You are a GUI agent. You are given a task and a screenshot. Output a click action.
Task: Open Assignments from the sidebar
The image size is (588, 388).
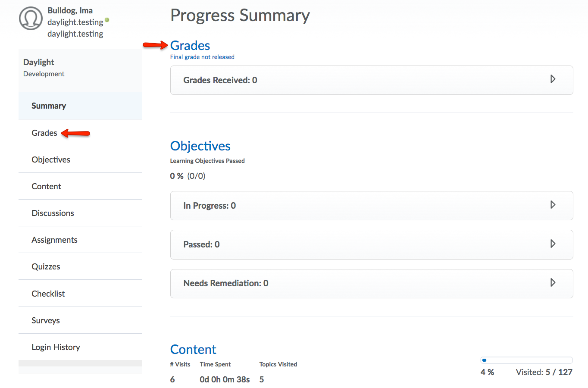pyautogui.click(x=54, y=240)
